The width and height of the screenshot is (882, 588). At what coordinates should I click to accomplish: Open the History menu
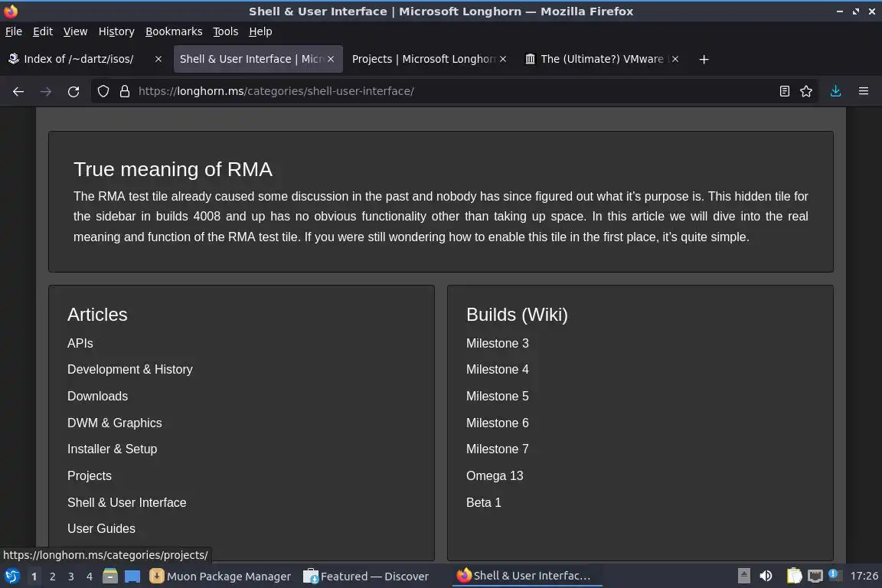116,31
